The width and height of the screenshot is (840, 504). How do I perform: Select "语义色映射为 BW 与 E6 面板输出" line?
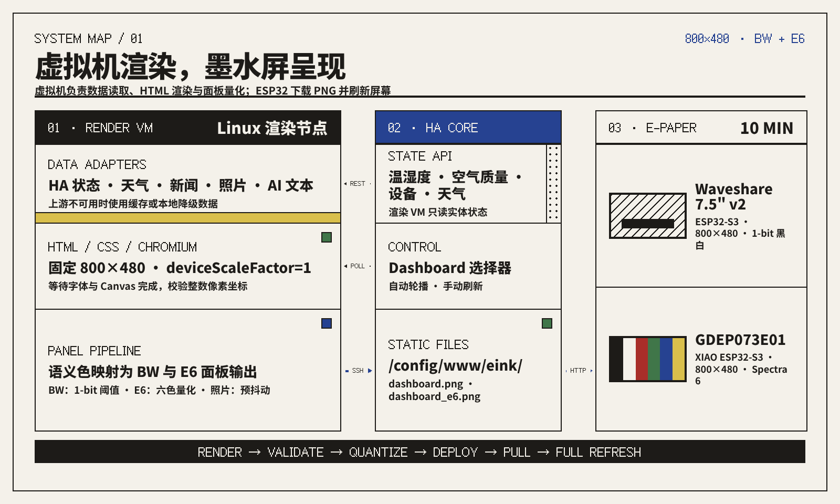pos(153,372)
